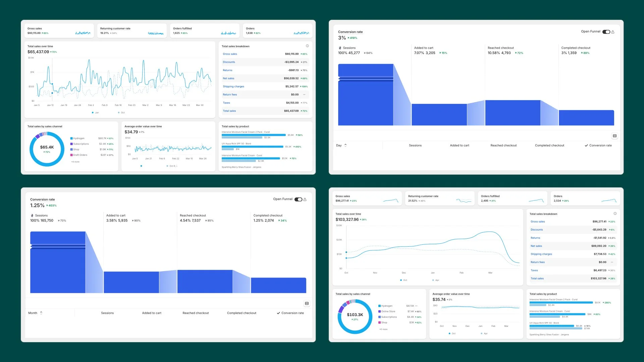This screenshot has height=362, width=644.
Task: Open Shipping charges link in $103,327.96 breakdown
Action: click(541, 254)
